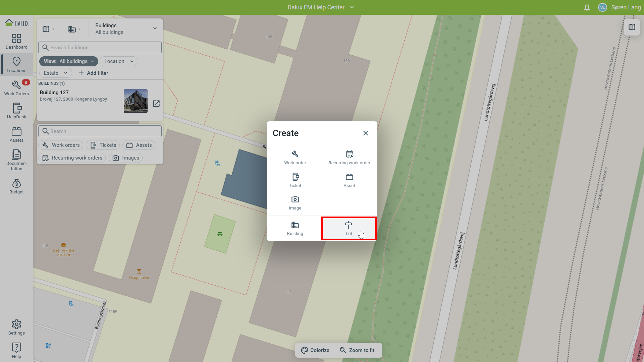The height and width of the screenshot is (362, 644).
Task: Open Building 127 external link icon
Action: click(x=156, y=104)
